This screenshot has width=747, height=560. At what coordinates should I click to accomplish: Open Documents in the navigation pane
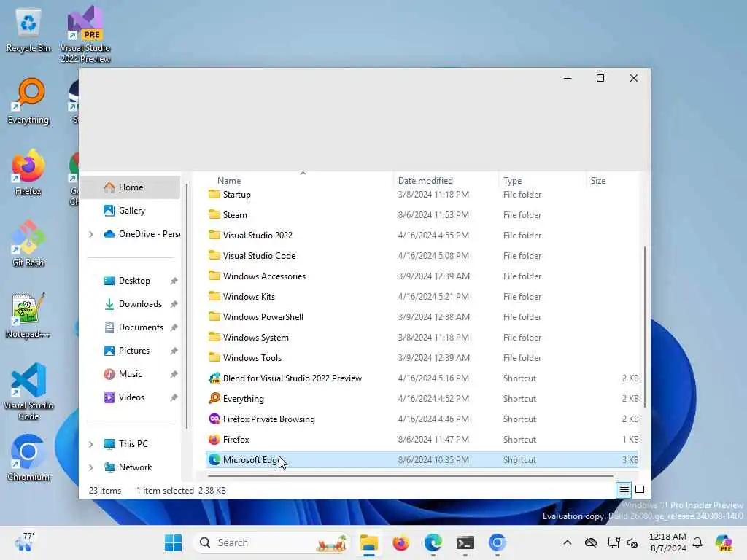[x=141, y=327]
